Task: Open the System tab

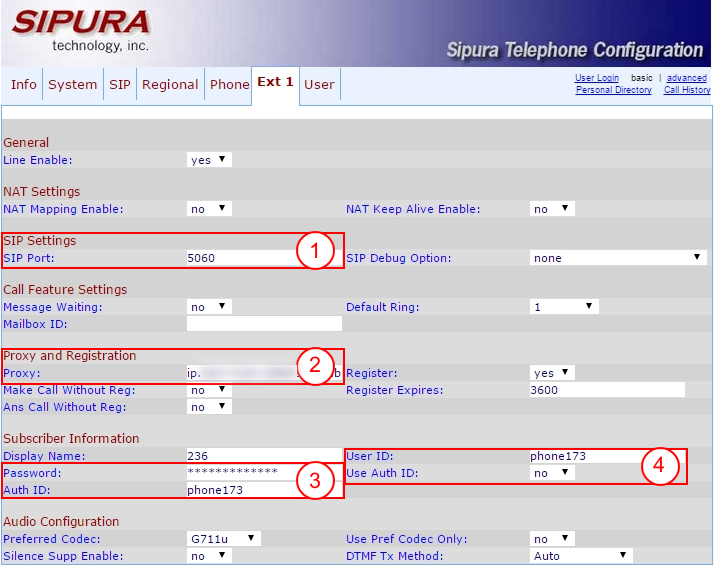Action: click(72, 84)
